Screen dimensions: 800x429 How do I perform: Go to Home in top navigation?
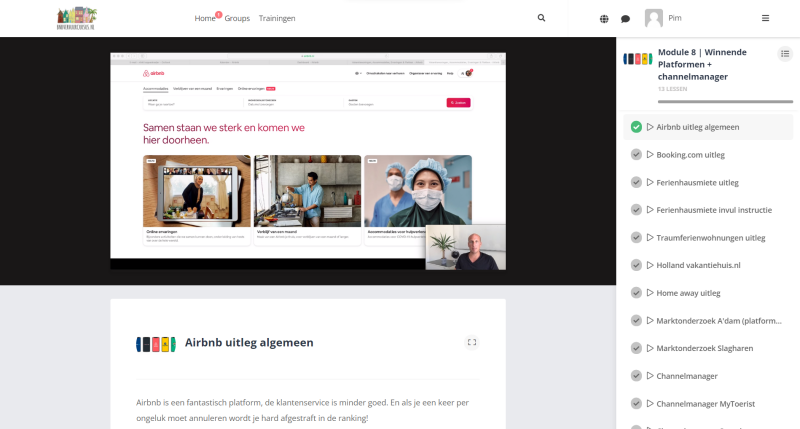[x=205, y=18]
